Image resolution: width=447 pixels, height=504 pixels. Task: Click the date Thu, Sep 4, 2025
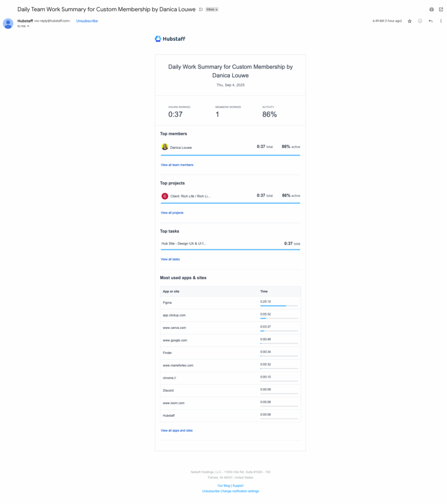231,85
